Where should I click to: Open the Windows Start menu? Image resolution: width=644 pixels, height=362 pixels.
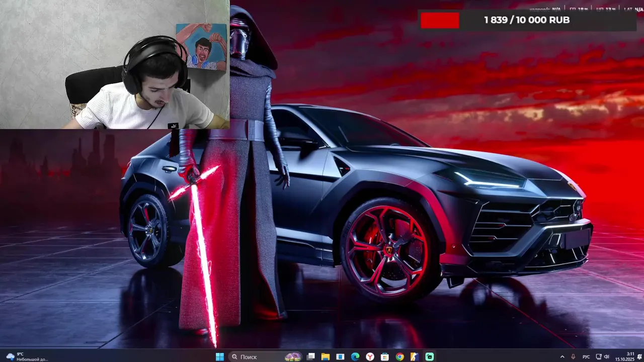pyautogui.click(x=220, y=357)
